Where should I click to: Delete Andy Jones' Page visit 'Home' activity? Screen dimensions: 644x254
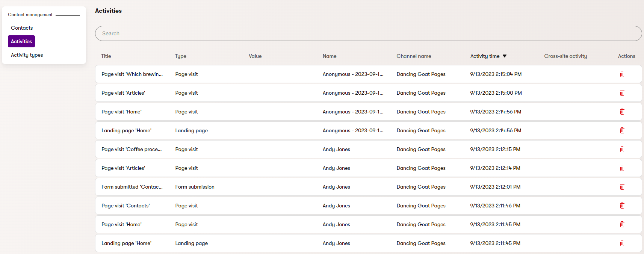coord(622,224)
